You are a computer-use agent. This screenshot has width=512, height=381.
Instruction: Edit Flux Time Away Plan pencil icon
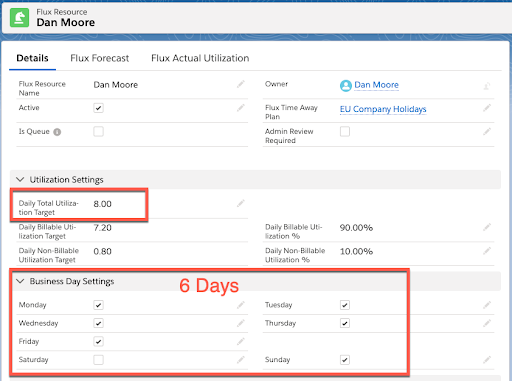(487, 108)
